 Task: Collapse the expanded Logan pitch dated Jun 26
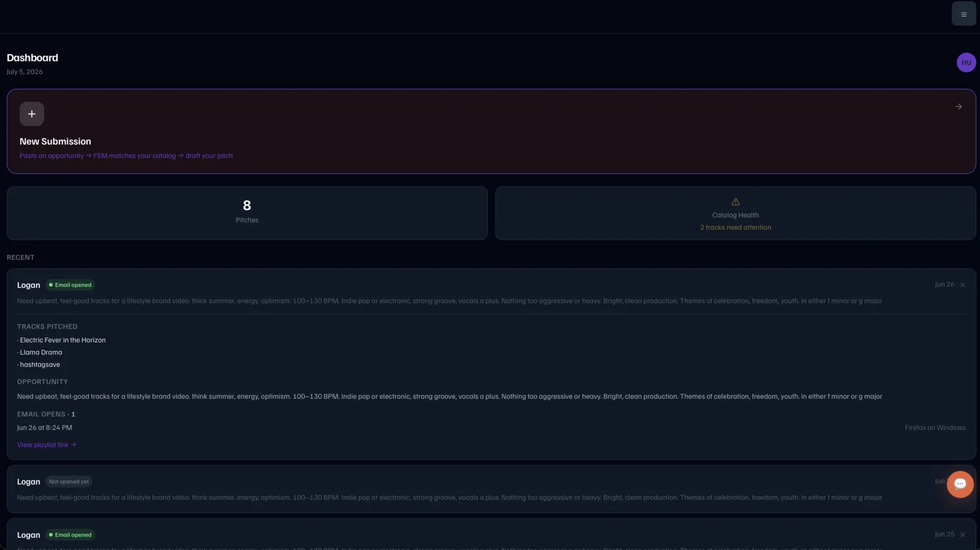pos(491,292)
